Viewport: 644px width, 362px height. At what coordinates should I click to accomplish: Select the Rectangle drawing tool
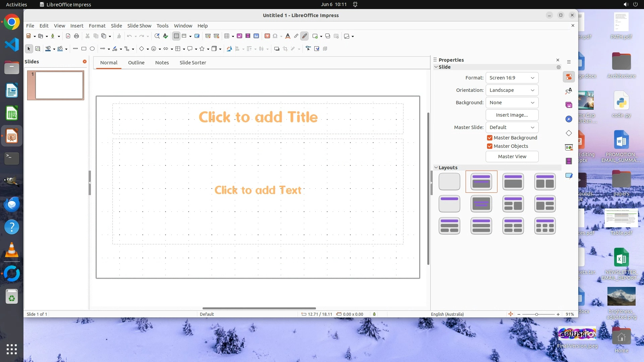tap(84, 49)
